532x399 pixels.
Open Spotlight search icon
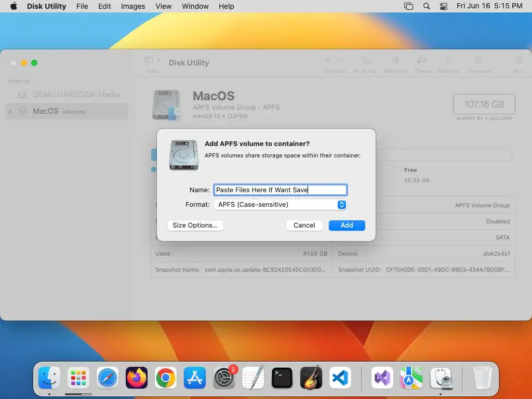427,6
